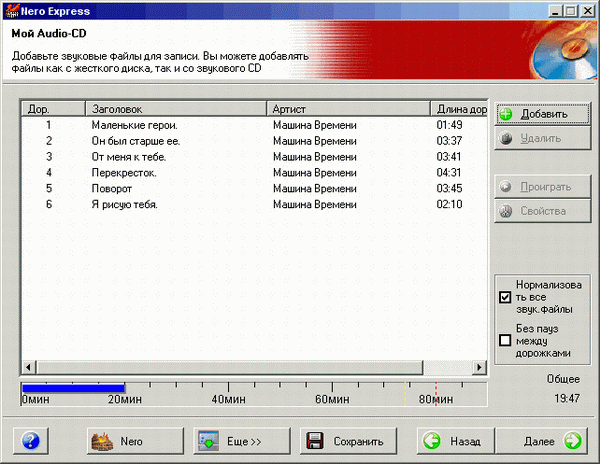This screenshot has width=600, height=464.
Task: Click the Проиграть play icon
Action: tap(506, 187)
